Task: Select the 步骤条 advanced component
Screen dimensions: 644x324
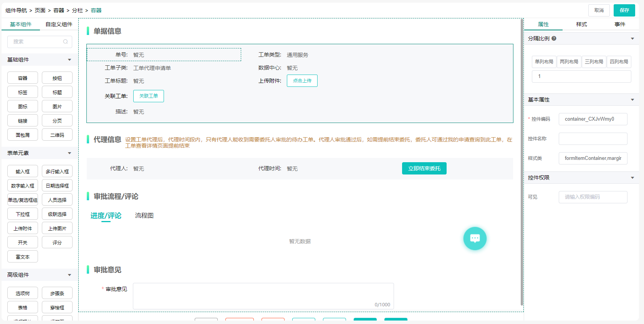Action: coord(57,293)
